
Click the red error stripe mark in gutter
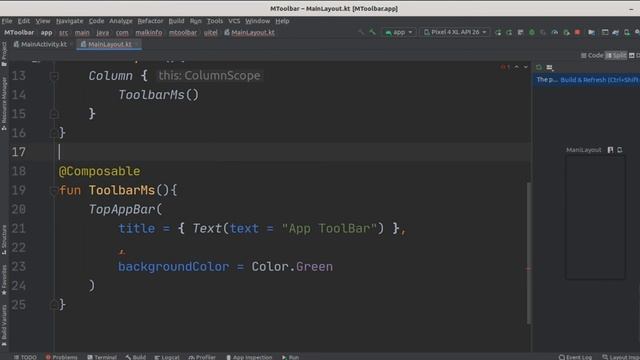tap(528, 269)
